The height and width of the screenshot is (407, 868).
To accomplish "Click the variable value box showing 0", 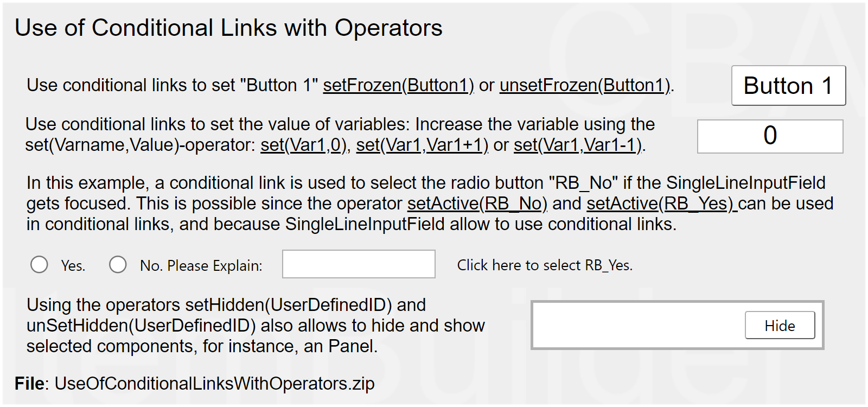I will click(770, 136).
